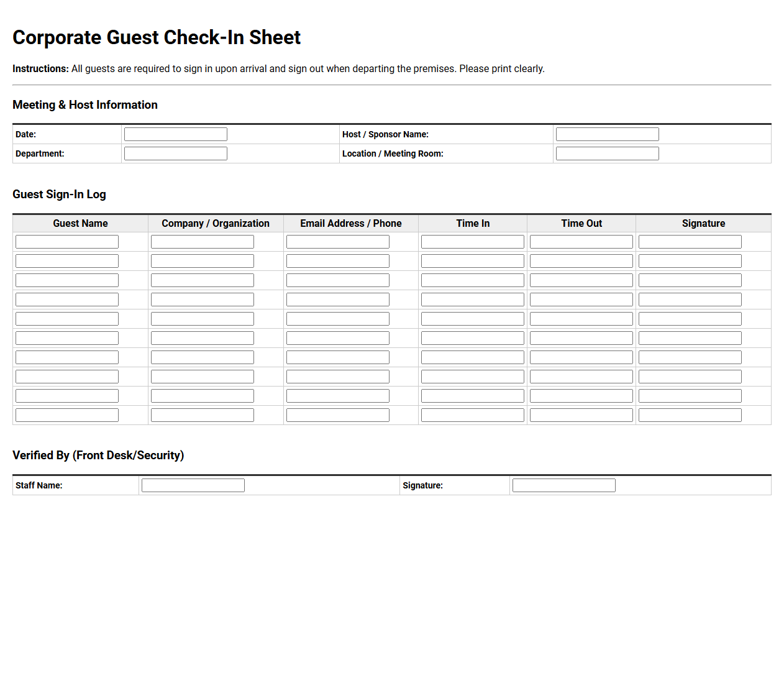Click last row Time In field
This screenshot has width=784, height=696.
tap(473, 415)
